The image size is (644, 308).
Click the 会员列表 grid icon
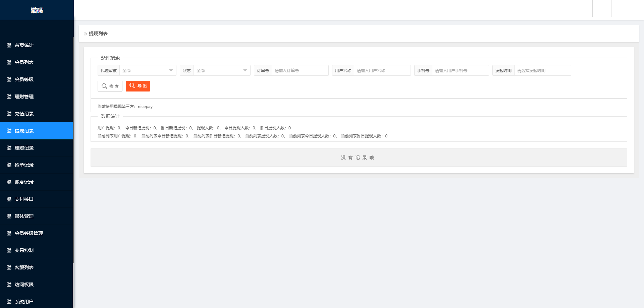(x=9, y=62)
